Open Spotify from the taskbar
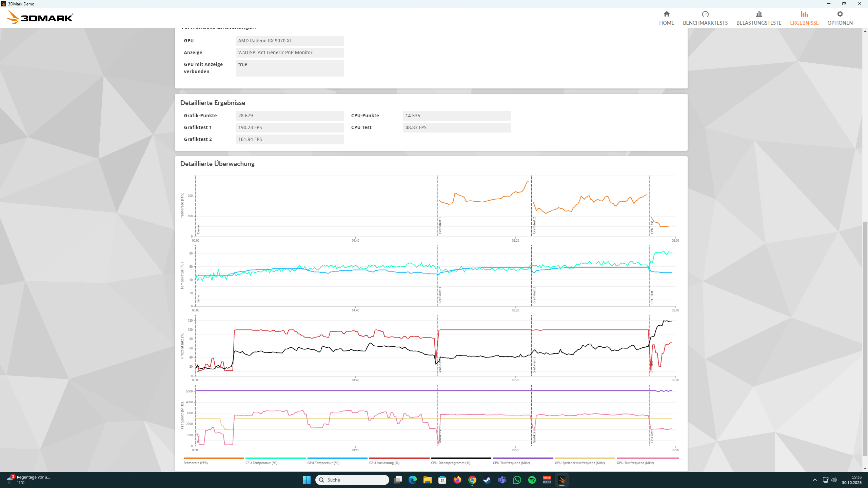 [x=532, y=480]
